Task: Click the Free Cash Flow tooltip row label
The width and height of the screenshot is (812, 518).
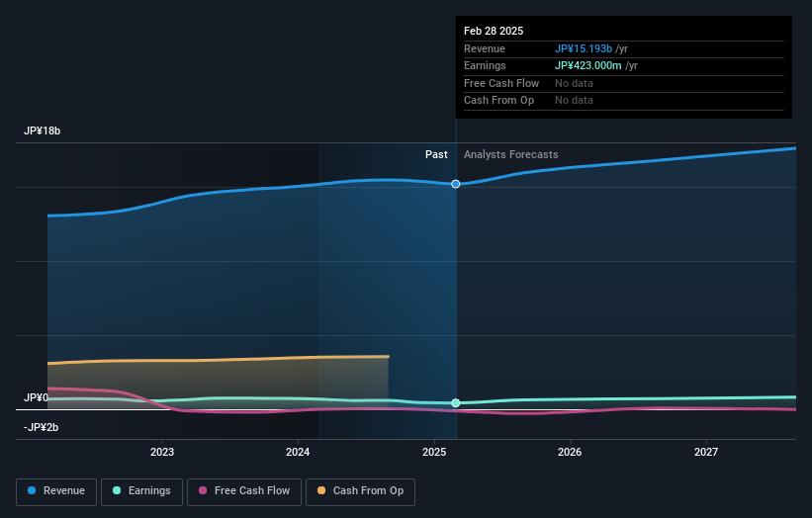Action: coord(501,83)
